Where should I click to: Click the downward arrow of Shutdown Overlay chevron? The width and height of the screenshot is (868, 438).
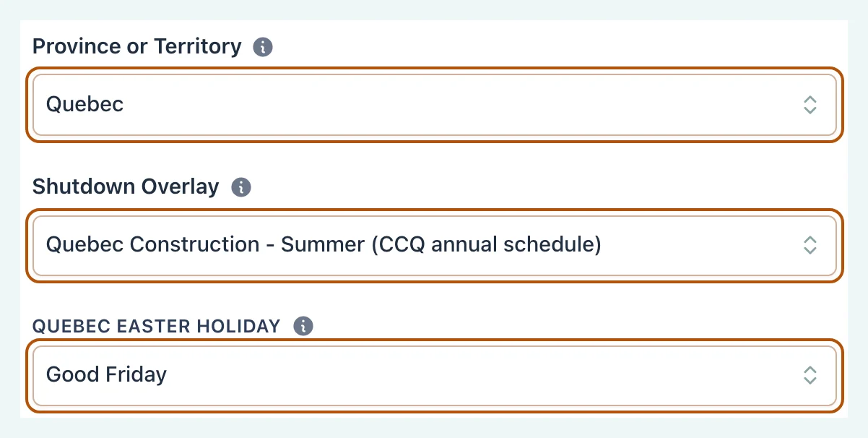(x=810, y=251)
